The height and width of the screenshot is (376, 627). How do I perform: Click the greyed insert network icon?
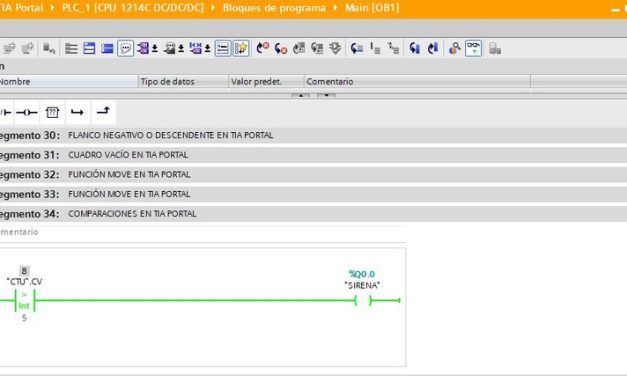coord(9,48)
